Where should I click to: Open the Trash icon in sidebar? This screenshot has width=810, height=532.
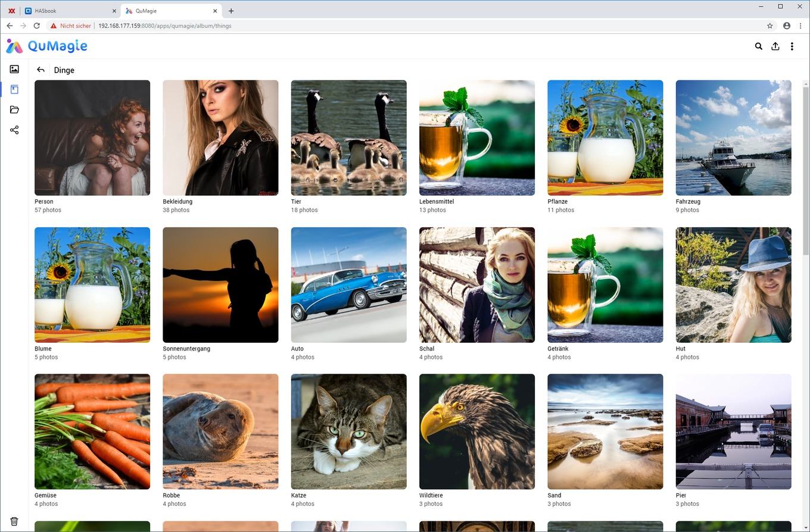14,521
